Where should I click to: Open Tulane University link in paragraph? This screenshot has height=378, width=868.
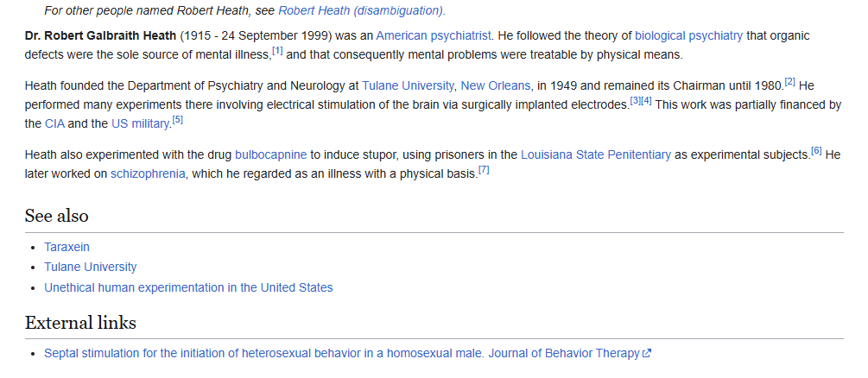(x=408, y=85)
